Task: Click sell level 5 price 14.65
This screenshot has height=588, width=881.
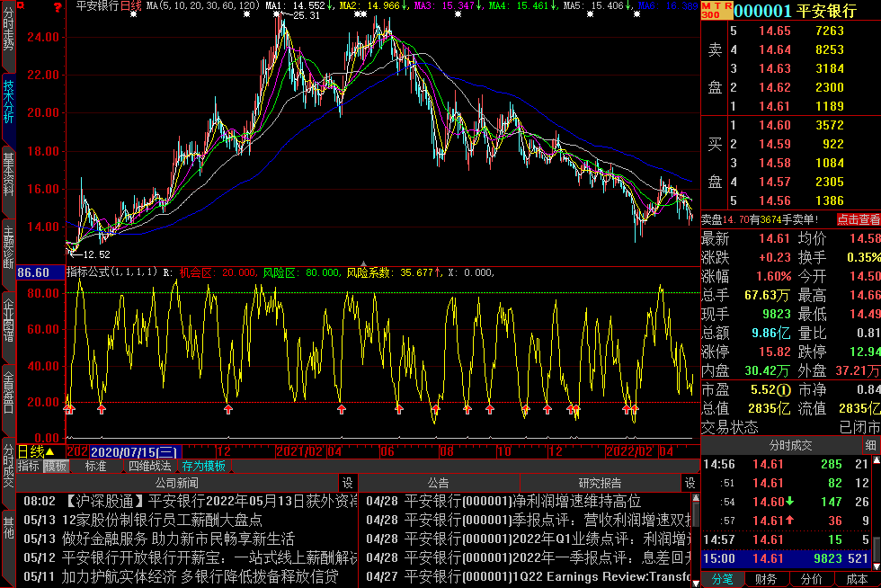Action: (775, 31)
